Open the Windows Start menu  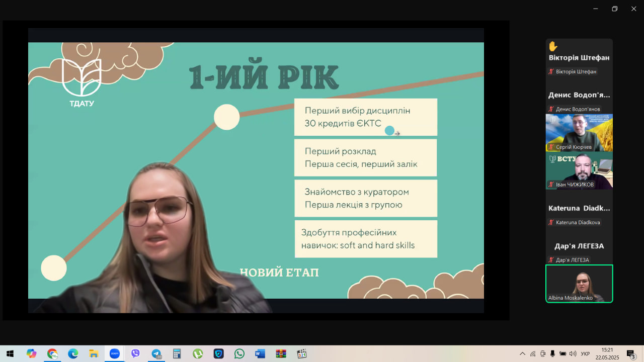tap(10, 354)
